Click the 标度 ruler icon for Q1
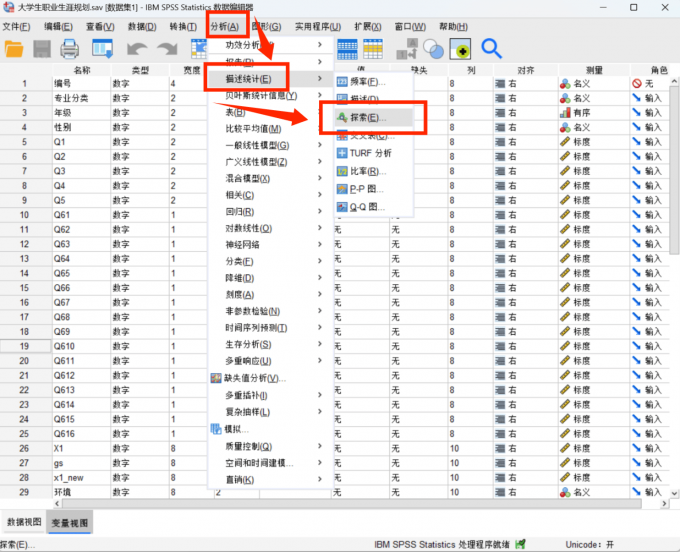 [565, 142]
